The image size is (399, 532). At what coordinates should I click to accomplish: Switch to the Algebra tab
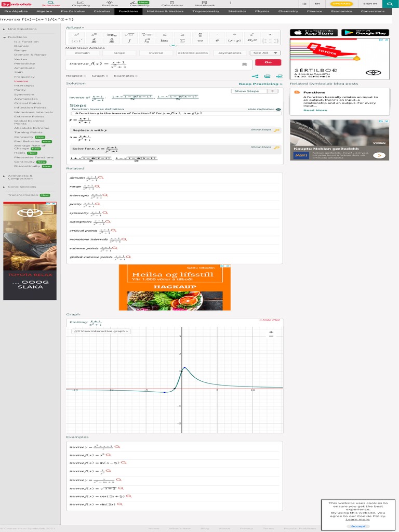click(44, 11)
